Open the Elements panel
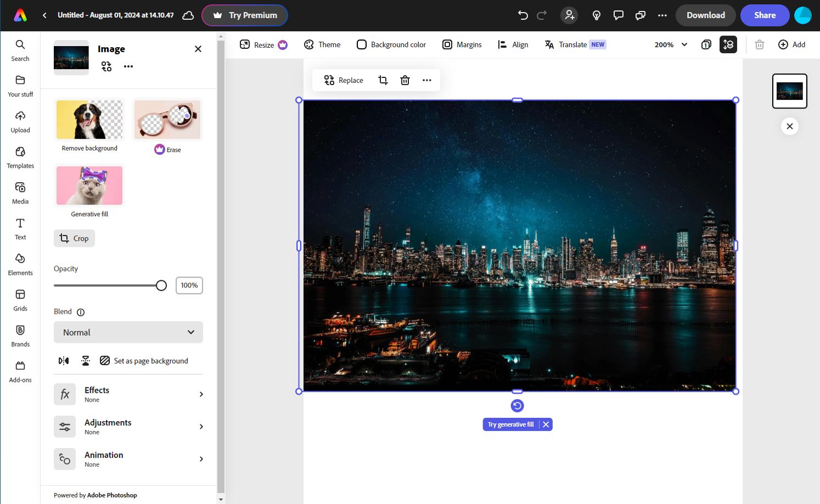 [20, 264]
